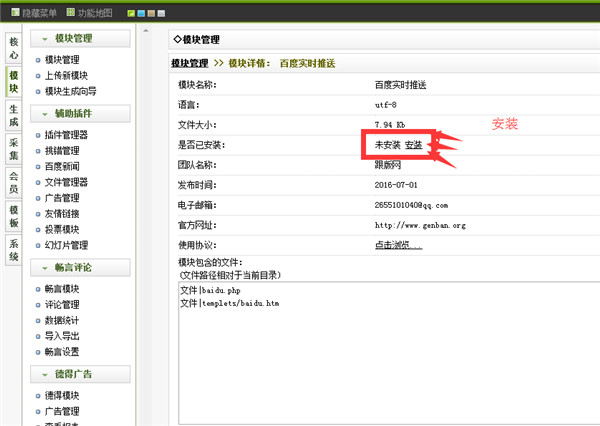
Task: Open 幻灯片管理 in the sidebar
Action: [66, 245]
